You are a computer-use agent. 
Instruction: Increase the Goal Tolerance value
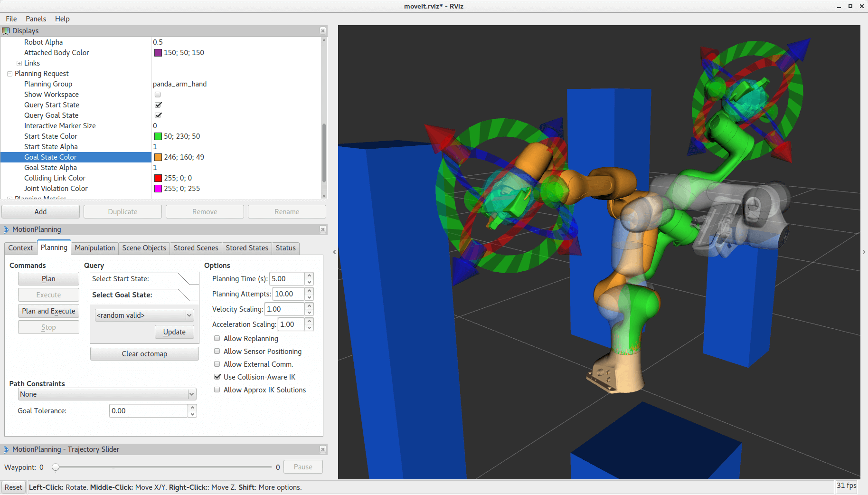(x=193, y=408)
